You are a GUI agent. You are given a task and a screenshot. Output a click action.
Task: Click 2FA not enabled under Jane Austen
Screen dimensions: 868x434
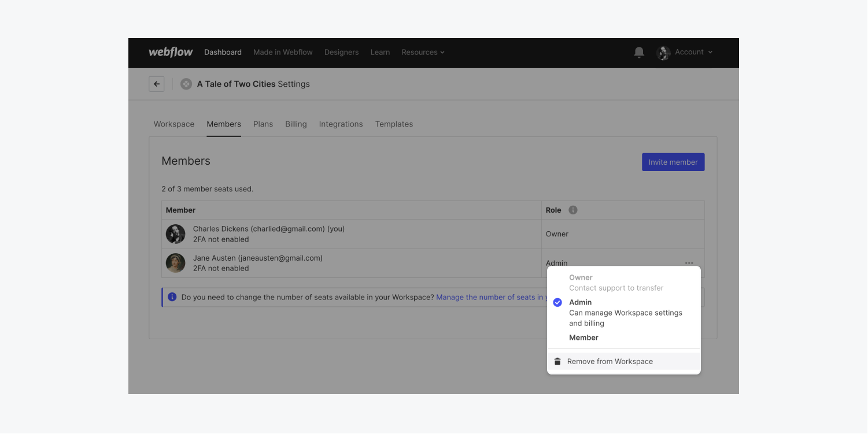tap(221, 268)
